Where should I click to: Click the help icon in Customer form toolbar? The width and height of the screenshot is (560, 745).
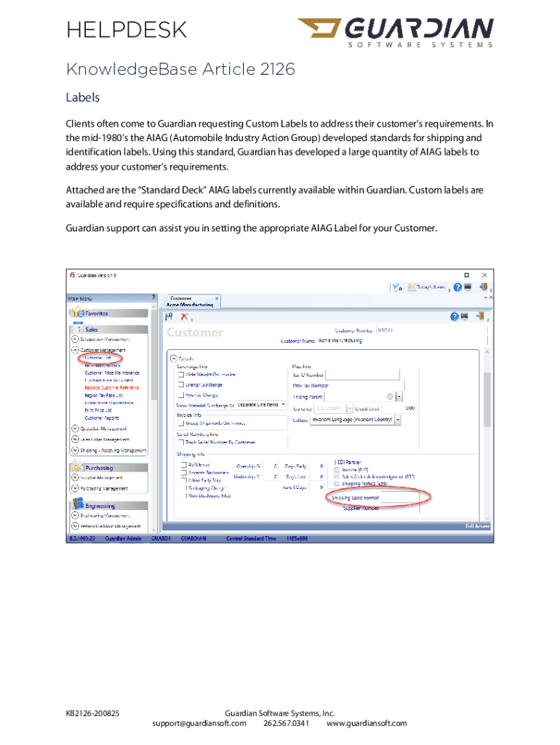click(x=455, y=316)
